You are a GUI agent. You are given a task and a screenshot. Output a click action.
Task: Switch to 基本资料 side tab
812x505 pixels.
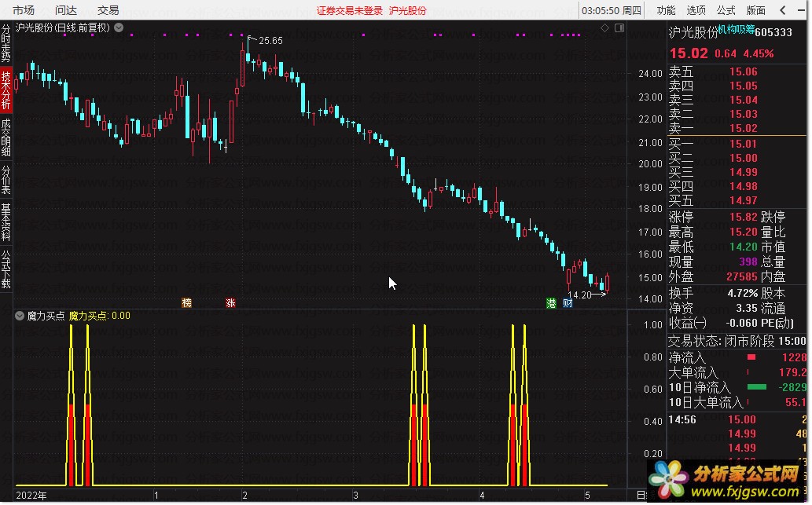[6, 222]
